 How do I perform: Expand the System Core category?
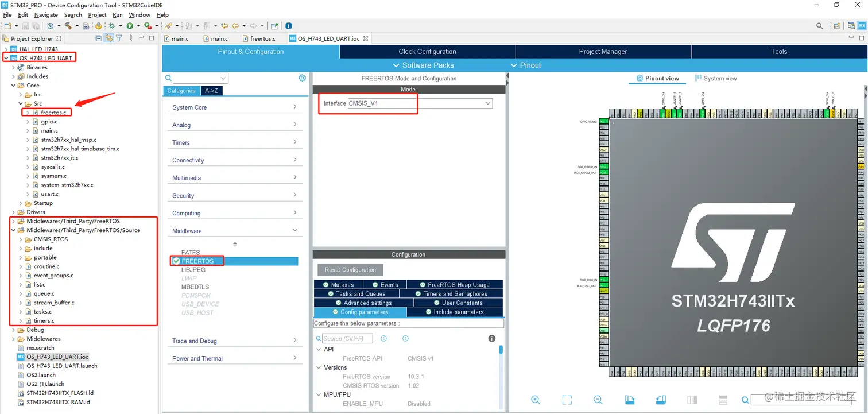click(234, 107)
